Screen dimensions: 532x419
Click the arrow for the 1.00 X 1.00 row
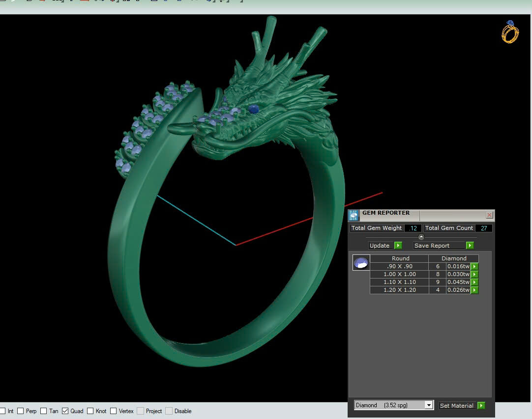pyautogui.click(x=474, y=275)
